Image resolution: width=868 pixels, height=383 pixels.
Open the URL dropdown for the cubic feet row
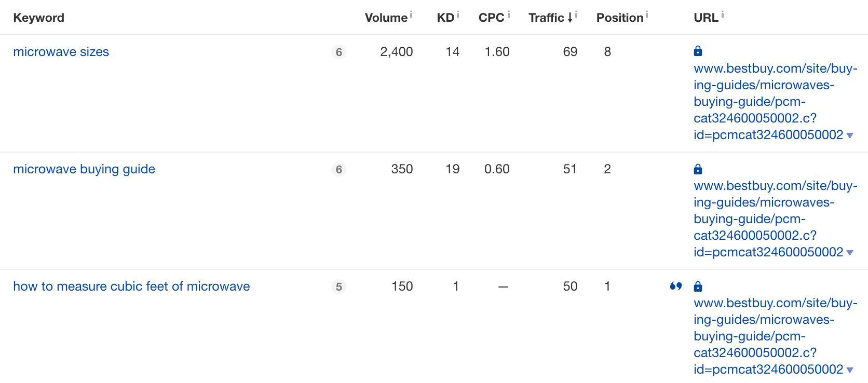850,370
